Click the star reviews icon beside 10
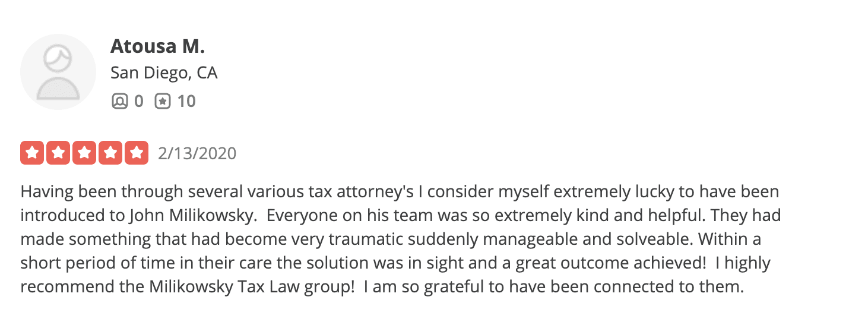Screen dimensions: 868x309 pyautogui.click(x=163, y=102)
